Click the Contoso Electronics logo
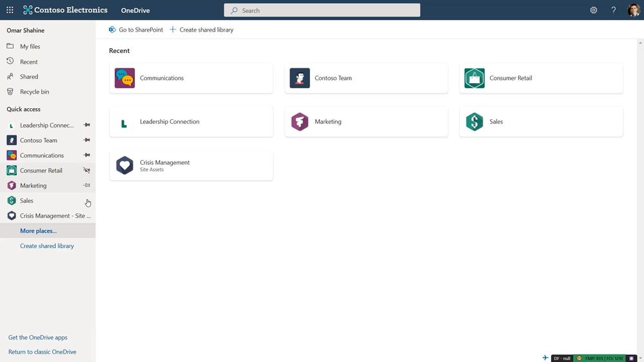 [65, 10]
